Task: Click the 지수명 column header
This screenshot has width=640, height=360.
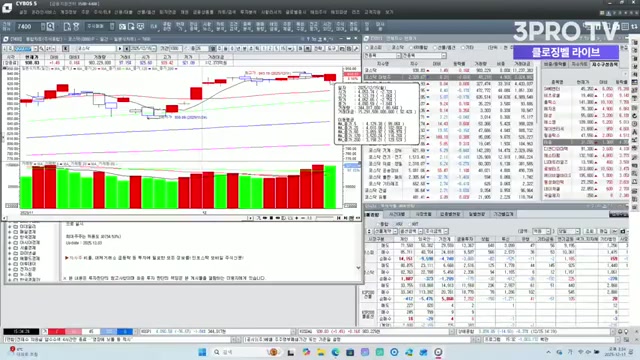Action: tap(382, 64)
